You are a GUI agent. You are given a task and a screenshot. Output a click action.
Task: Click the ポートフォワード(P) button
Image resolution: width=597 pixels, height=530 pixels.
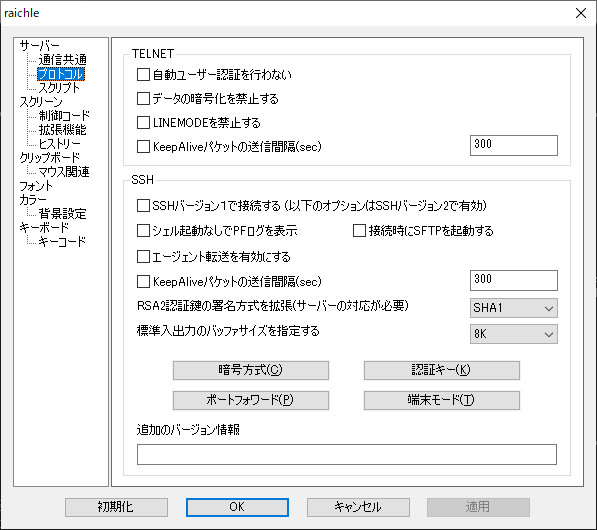251,400
